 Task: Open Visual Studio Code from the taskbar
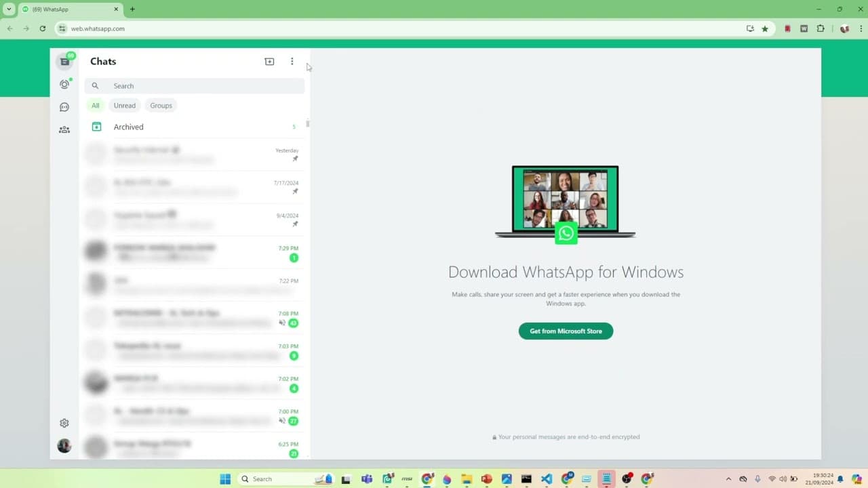547,479
